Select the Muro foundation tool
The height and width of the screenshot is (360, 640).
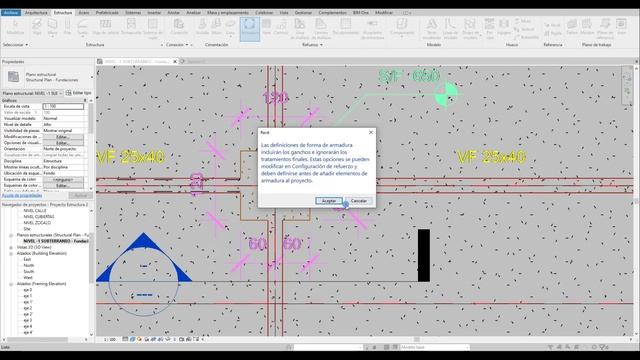pyautogui.click(x=216, y=27)
